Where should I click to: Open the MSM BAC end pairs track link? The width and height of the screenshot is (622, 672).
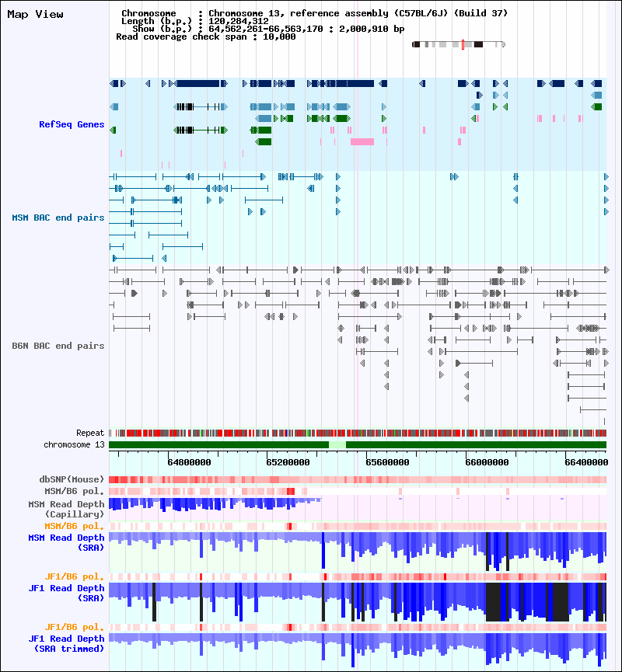pyautogui.click(x=58, y=218)
